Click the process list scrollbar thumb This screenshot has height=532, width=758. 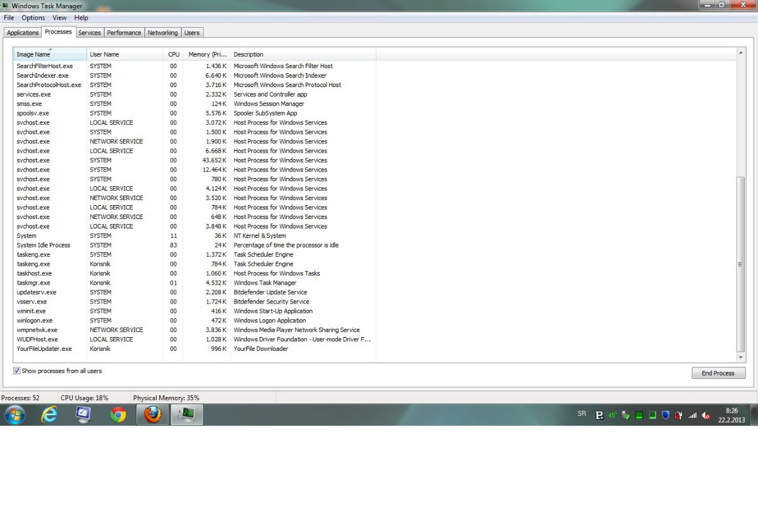tap(741, 264)
